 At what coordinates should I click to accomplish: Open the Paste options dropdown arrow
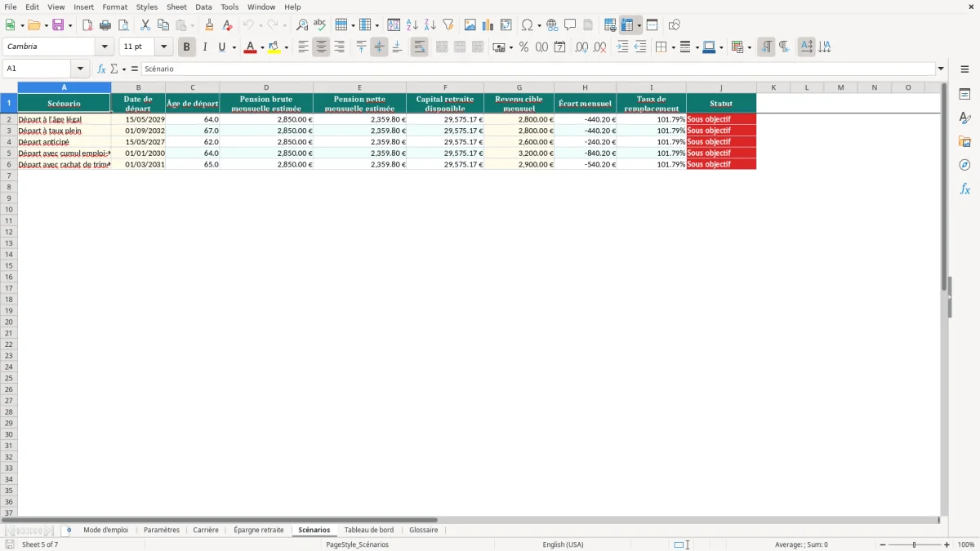click(x=193, y=25)
